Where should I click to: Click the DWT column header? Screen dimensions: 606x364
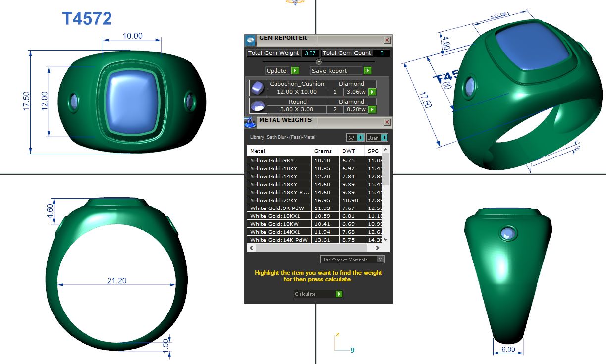coord(351,151)
